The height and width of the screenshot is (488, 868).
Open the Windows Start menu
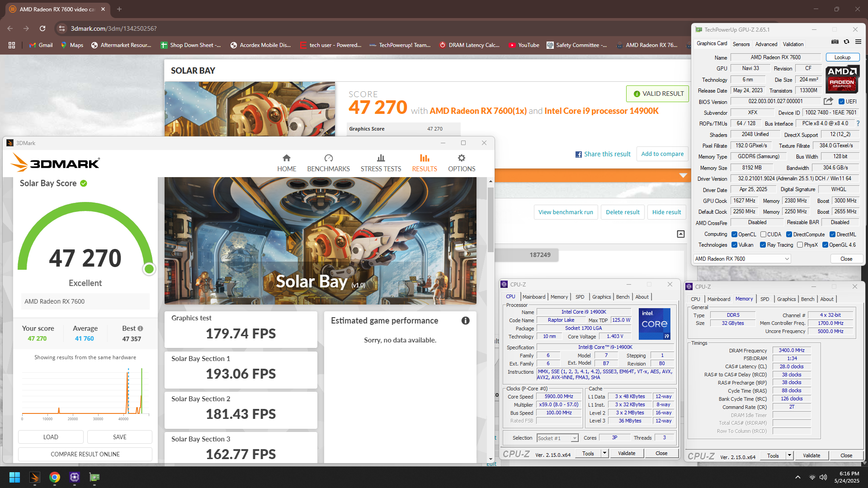coord(14,477)
